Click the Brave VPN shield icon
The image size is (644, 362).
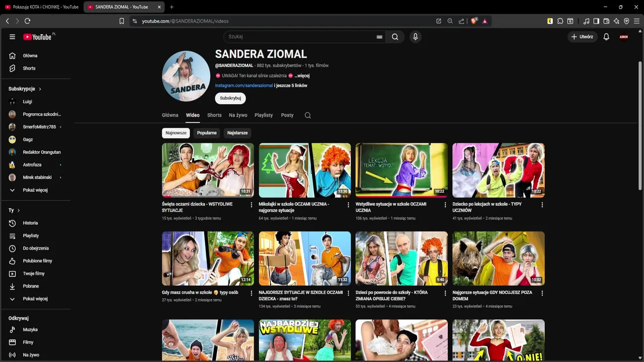point(626,21)
